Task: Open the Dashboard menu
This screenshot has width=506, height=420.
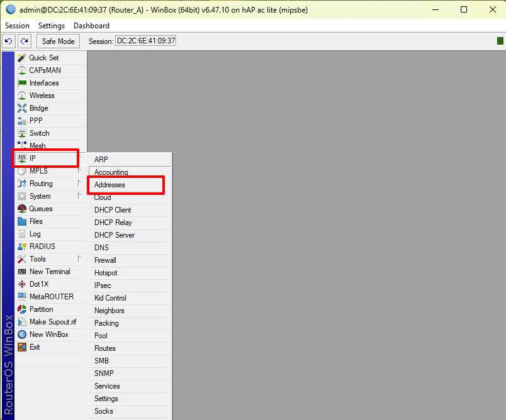Action: tap(91, 26)
